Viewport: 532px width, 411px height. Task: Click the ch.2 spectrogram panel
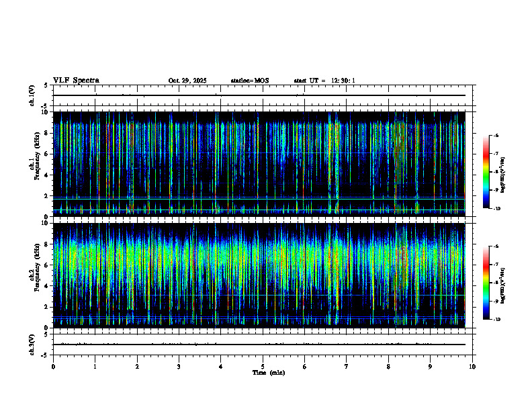[259, 275]
